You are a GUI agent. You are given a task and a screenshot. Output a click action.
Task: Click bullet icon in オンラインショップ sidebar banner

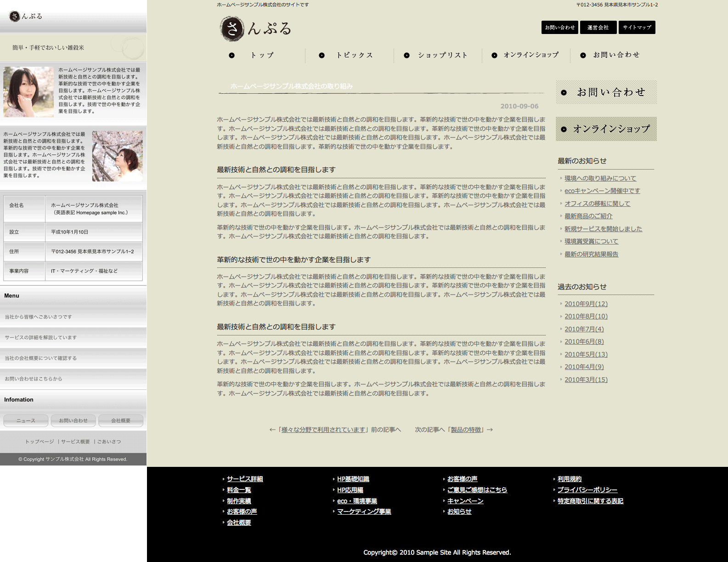pyautogui.click(x=564, y=129)
